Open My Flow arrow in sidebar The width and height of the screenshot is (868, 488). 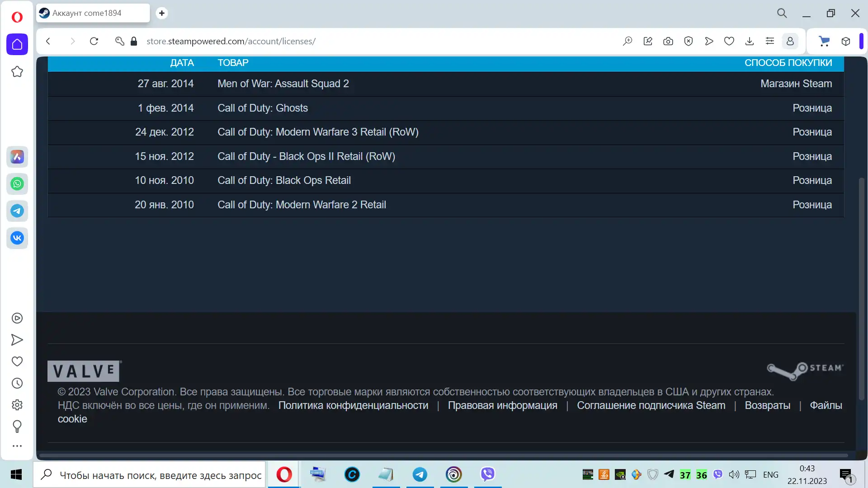[x=17, y=340]
